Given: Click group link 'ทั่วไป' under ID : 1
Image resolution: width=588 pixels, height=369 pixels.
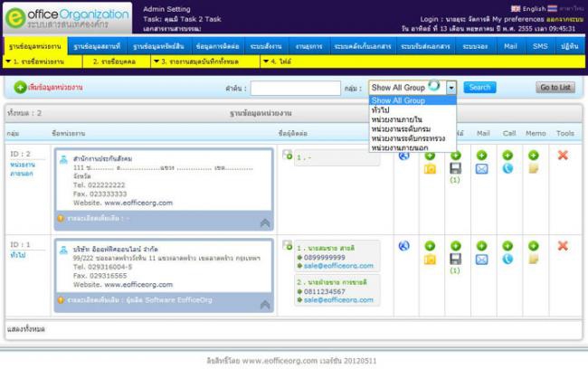Looking at the screenshot, I should pos(17,255).
